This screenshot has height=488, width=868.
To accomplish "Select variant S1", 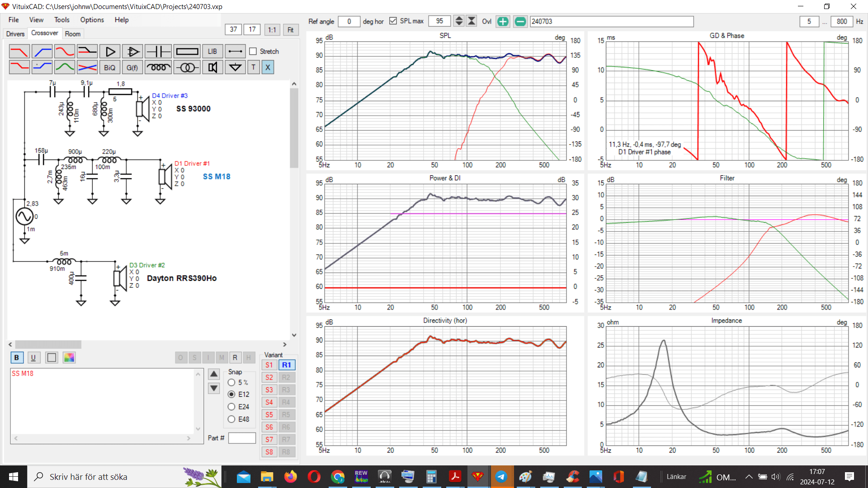I will pyautogui.click(x=269, y=365).
